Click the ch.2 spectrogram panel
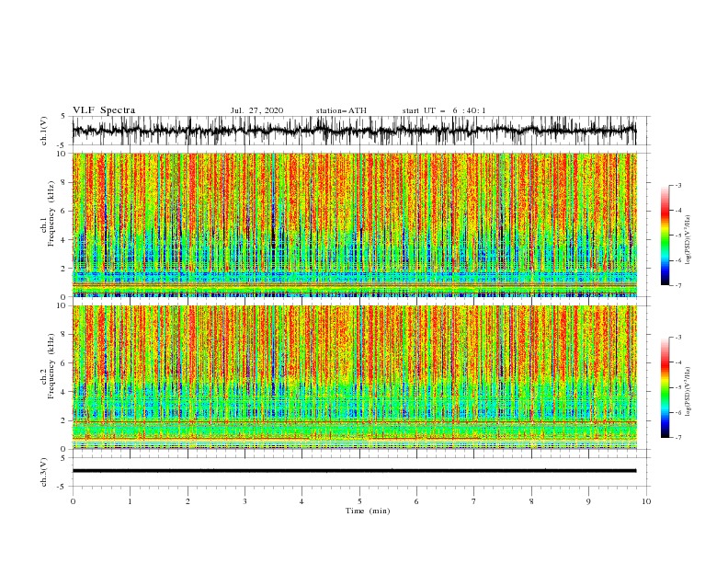This screenshot has width=728, height=563. pos(354,377)
